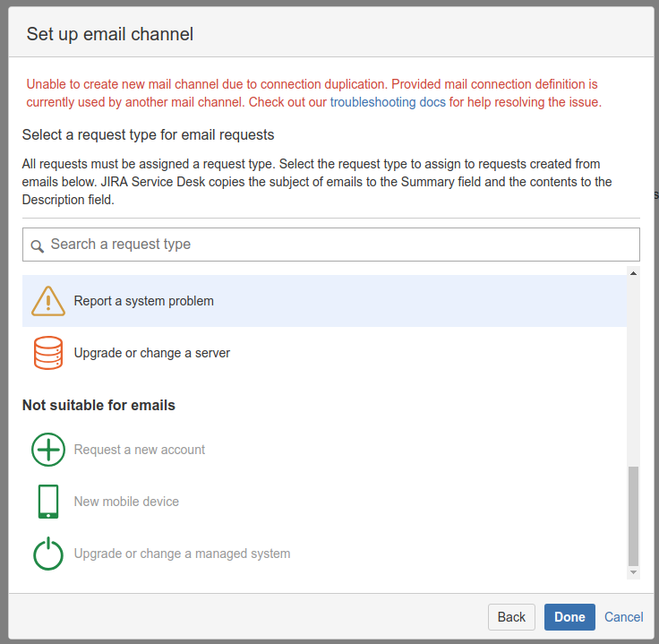The width and height of the screenshot is (659, 644).
Task: Click the green power symbol icon
Action: point(48,554)
